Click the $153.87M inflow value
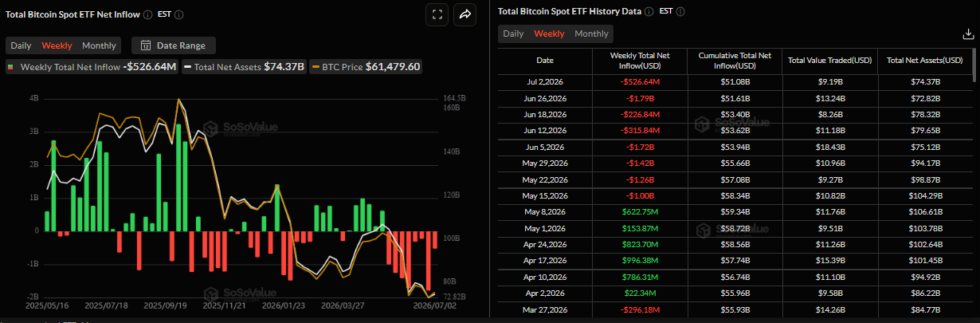980x323 pixels. pyautogui.click(x=639, y=229)
